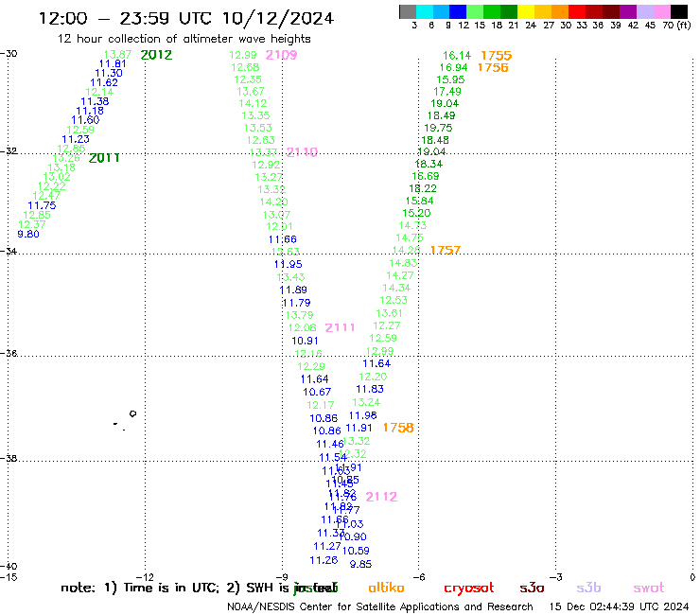Click the wave height value 12.17
700x615 pixels.
(x=321, y=405)
